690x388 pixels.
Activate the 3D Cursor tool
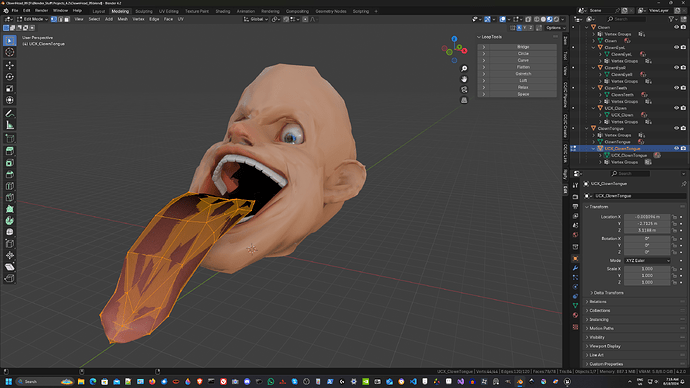pos(10,52)
